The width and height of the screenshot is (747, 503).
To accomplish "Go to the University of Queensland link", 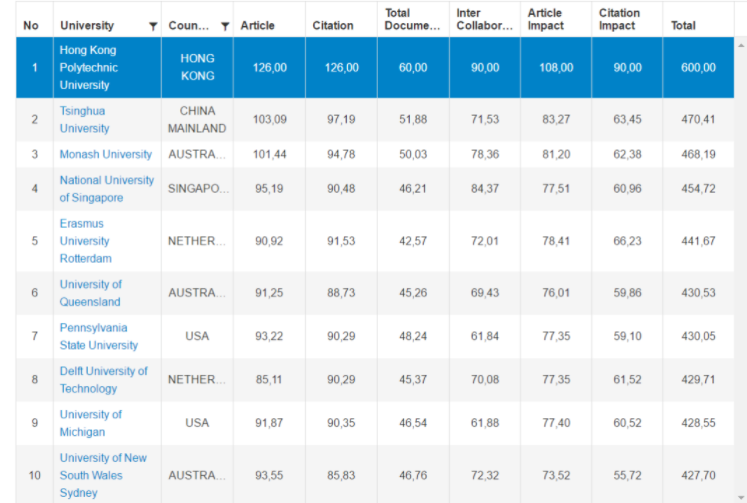I will (x=91, y=293).
